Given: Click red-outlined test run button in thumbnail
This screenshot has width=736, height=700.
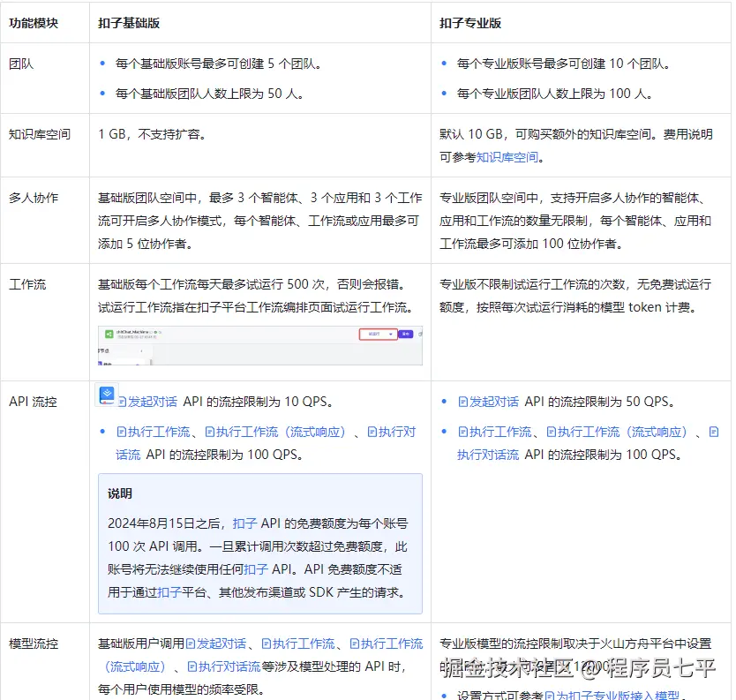Looking at the screenshot, I should [x=379, y=334].
